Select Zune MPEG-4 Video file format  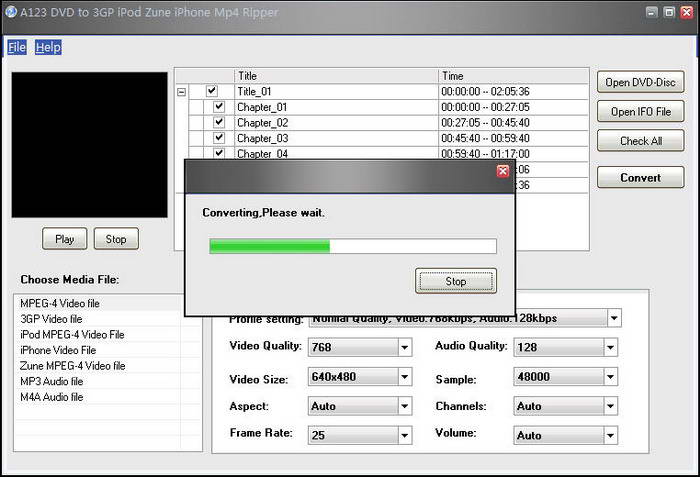[73, 366]
